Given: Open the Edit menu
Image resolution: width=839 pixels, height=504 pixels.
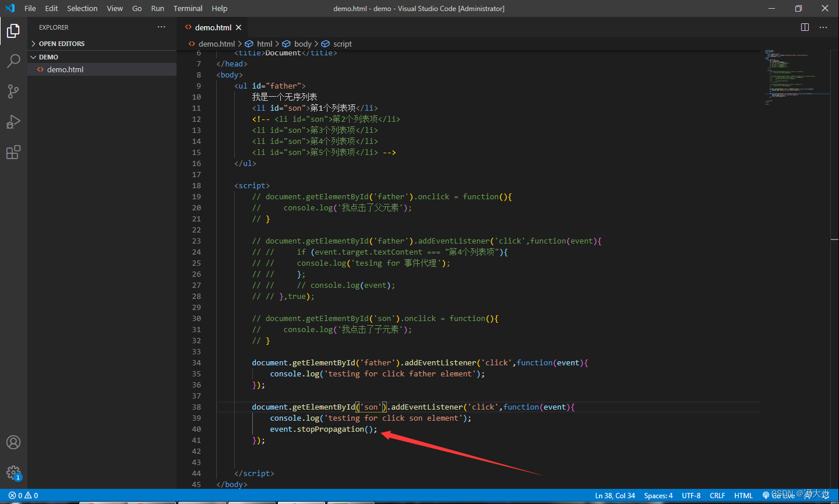Looking at the screenshot, I should click(51, 8).
